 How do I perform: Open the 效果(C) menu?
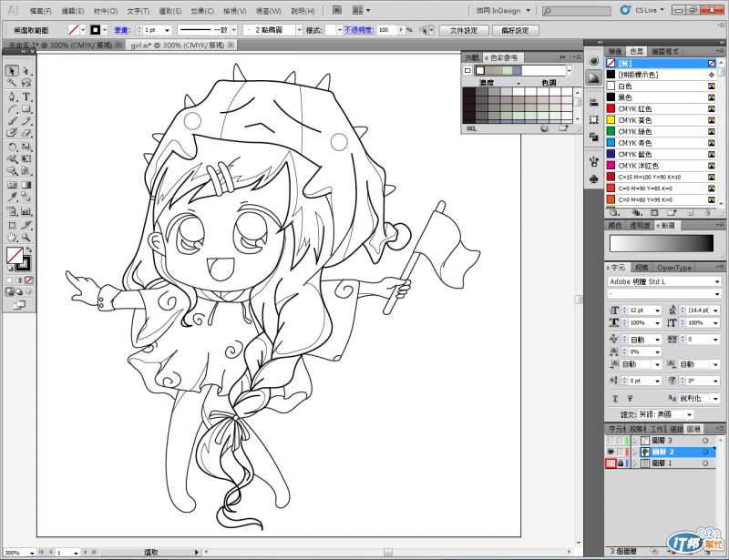click(201, 11)
